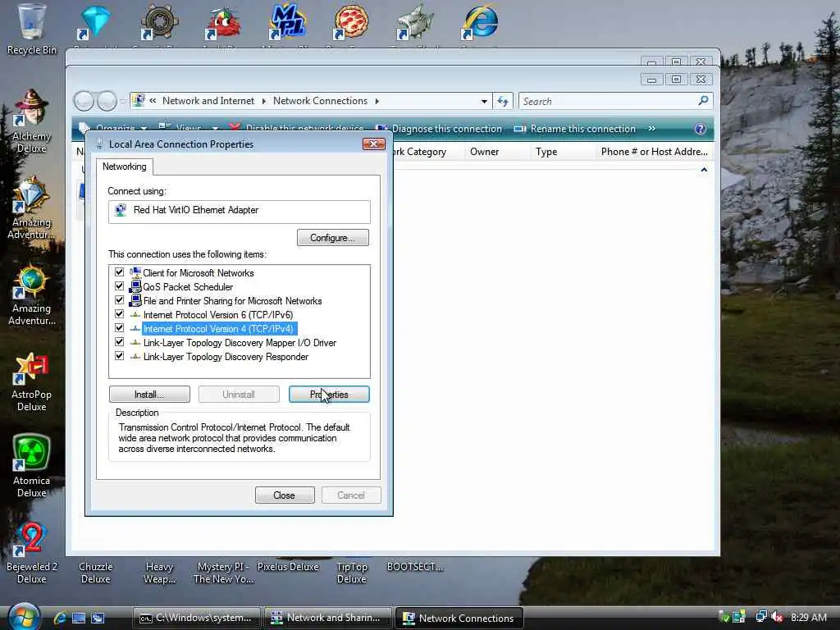Toggle Link-Layer Topology Discovery Mapper I/O Driver checkbox
Image resolution: width=840 pixels, height=630 pixels.
pos(119,342)
